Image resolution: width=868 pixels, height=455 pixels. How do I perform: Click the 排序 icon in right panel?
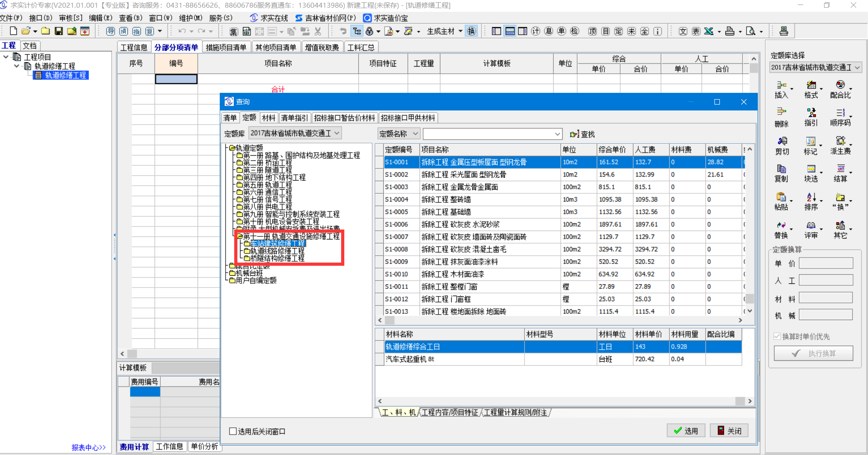click(x=811, y=202)
